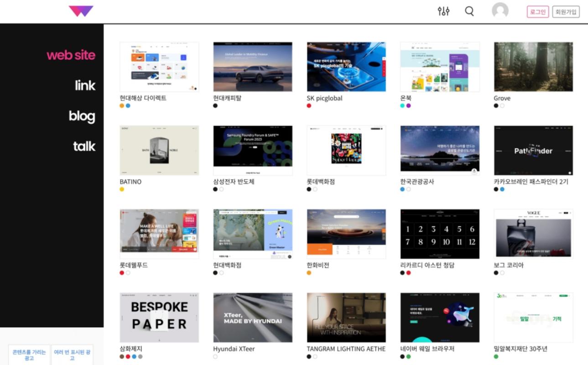
Task: Select blog in the sidebar menu
Action: coord(82,116)
